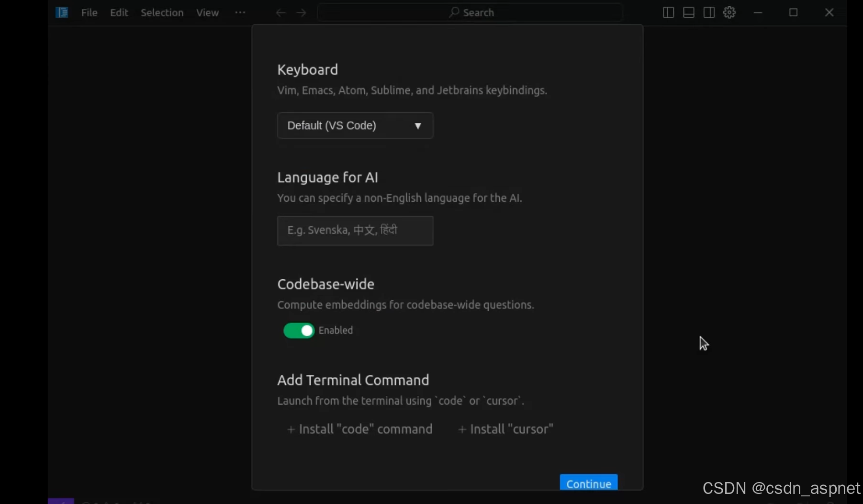
Task: Click the Search command bar
Action: (x=471, y=12)
